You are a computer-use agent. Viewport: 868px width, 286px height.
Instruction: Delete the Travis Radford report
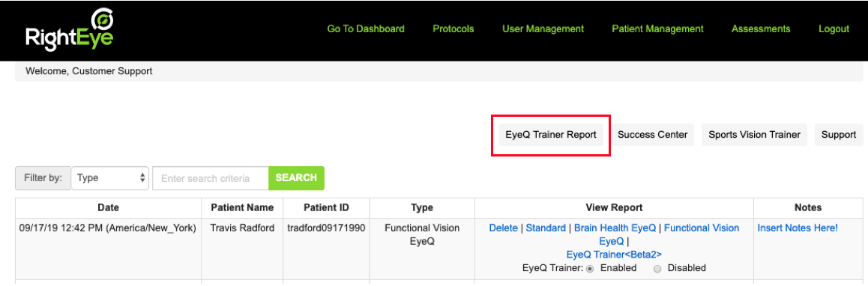(503, 228)
